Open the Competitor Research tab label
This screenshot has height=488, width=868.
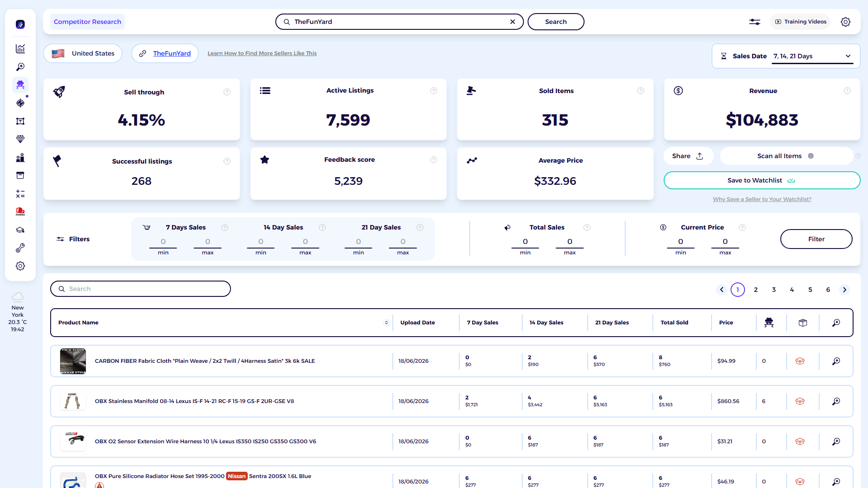87,22
